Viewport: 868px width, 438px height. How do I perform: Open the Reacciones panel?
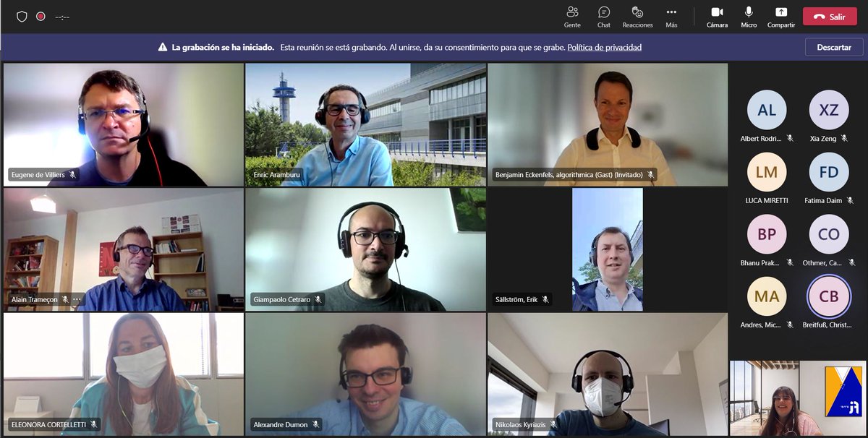[637, 17]
